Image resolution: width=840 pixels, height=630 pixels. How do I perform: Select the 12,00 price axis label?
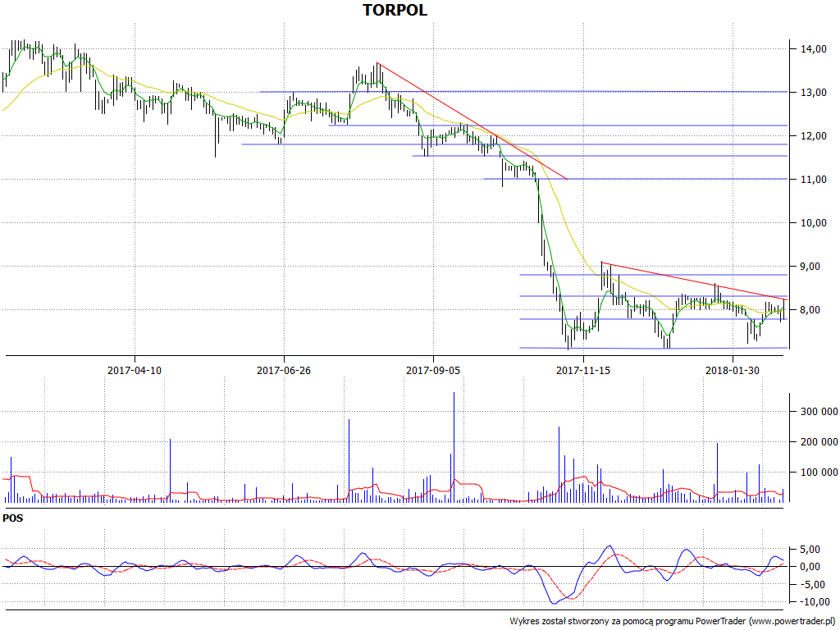pyautogui.click(x=813, y=136)
